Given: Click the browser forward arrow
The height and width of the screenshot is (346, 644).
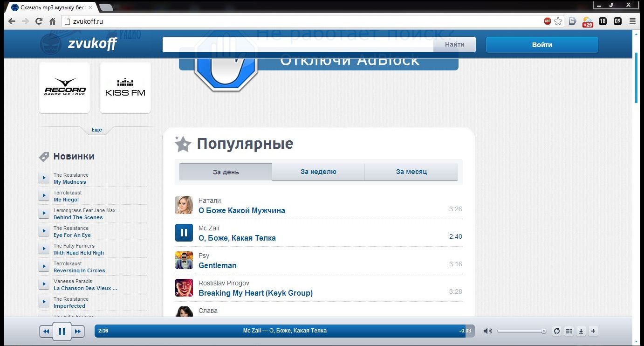Looking at the screenshot, I should pyautogui.click(x=25, y=21).
